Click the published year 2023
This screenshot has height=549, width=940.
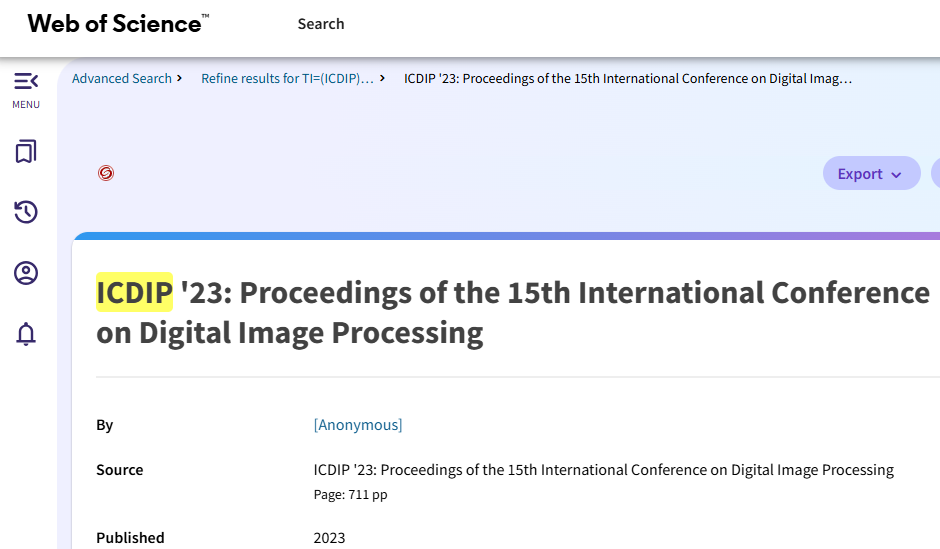click(329, 538)
